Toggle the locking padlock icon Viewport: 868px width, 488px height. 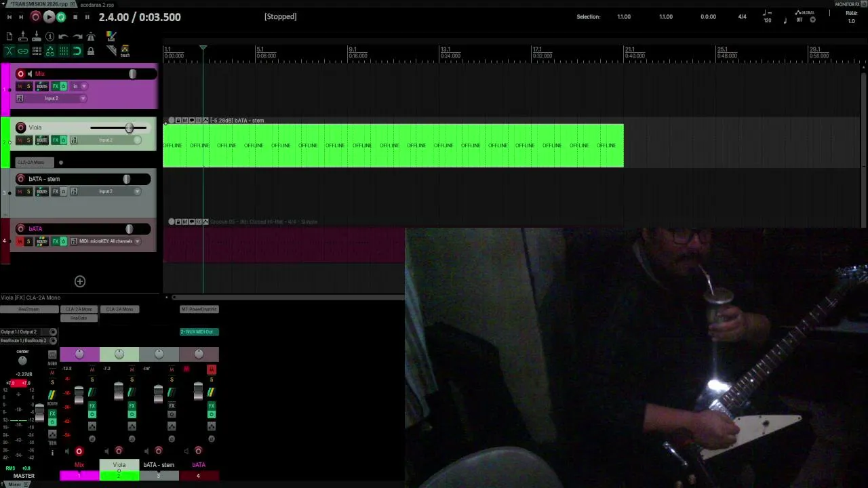(x=91, y=51)
